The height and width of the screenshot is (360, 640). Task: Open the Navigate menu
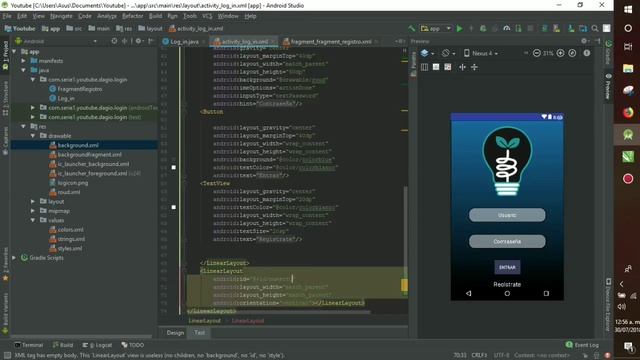[x=61, y=16]
